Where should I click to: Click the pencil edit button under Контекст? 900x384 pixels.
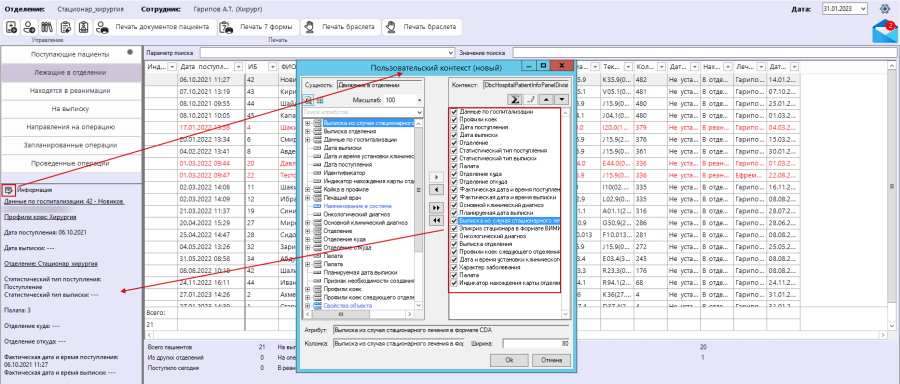pyautogui.click(x=531, y=99)
